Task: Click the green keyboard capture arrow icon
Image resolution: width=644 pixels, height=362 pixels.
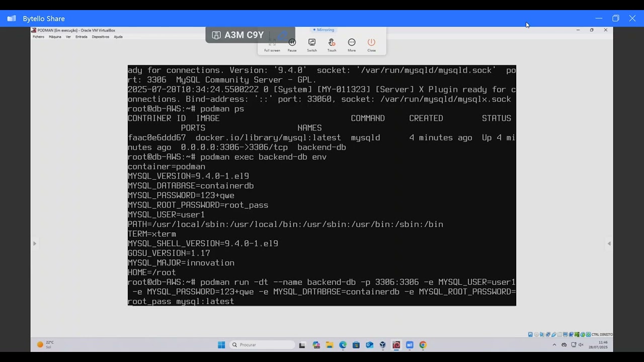Action: 589,334
